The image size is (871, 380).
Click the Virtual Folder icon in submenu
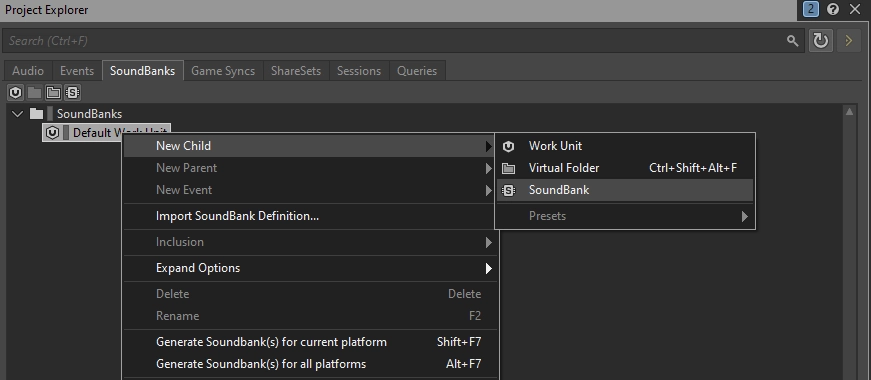508,168
